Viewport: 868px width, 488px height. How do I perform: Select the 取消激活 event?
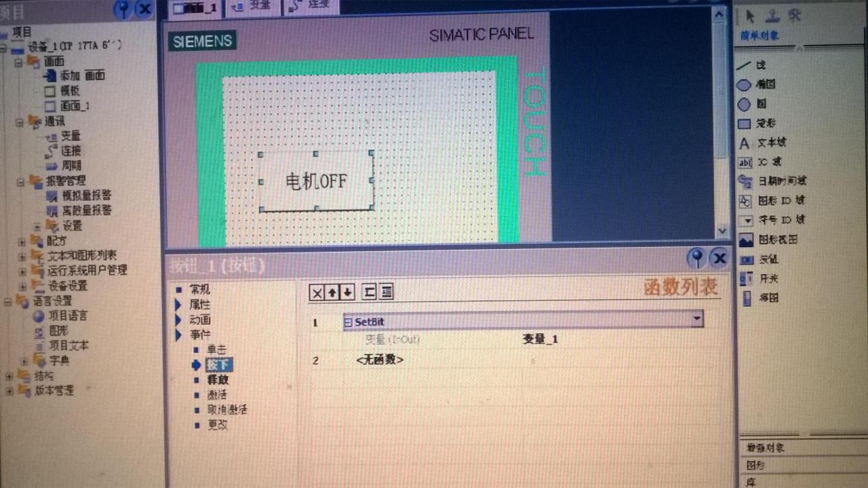pos(227,410)
